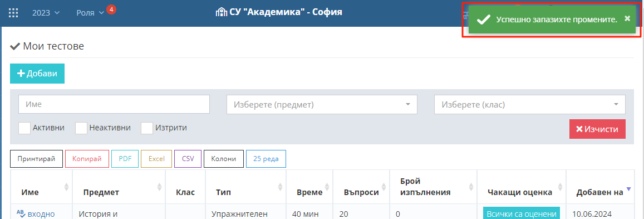Click the red notification badge showing 4

coord(111,9)
